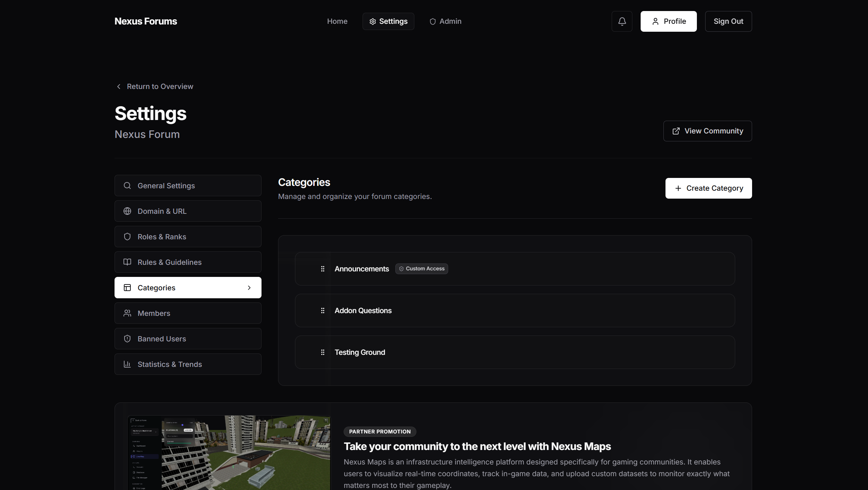Select the Announcements category name
This screenshot has height=490, width=868.
(x=362, y=269)
